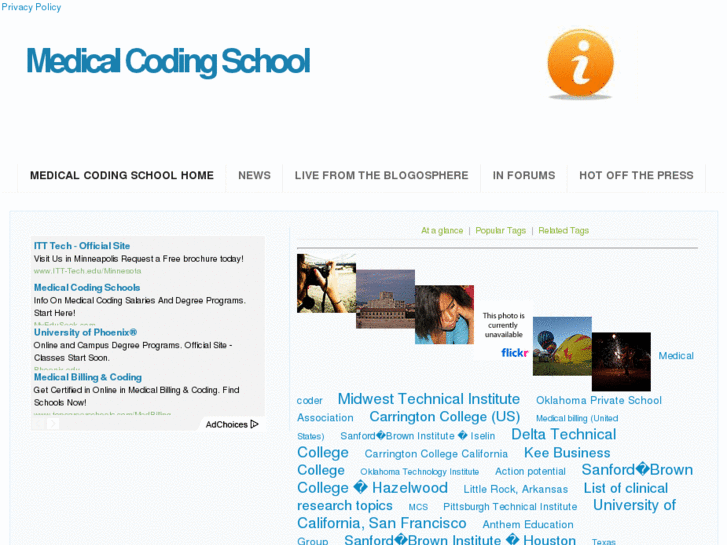The width and height of the screenshot is (727, 545).
Task: Select the Related Tags link
Action: click(563, 231)
